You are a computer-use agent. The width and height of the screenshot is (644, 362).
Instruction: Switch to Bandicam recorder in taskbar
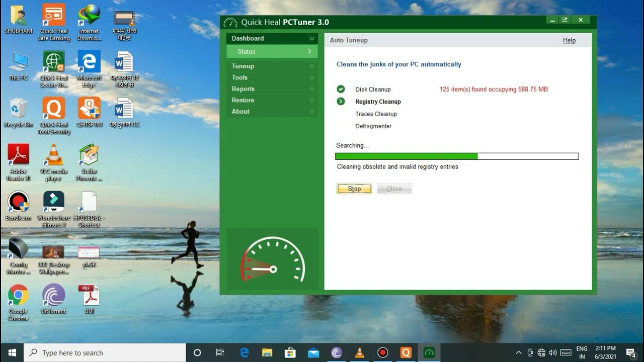pos(383,352)
